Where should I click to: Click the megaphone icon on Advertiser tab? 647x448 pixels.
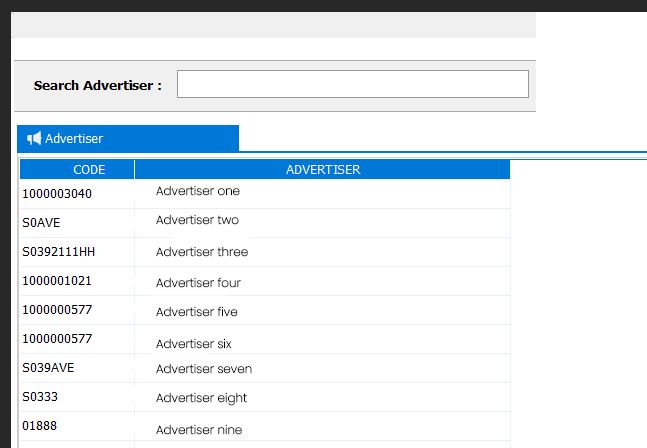pyautogui.click(x=34, y=139)
